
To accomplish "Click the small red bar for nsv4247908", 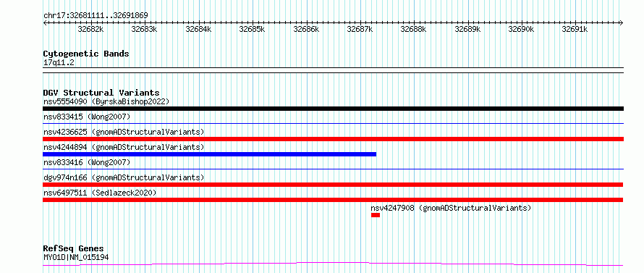I will coord(376,215).
